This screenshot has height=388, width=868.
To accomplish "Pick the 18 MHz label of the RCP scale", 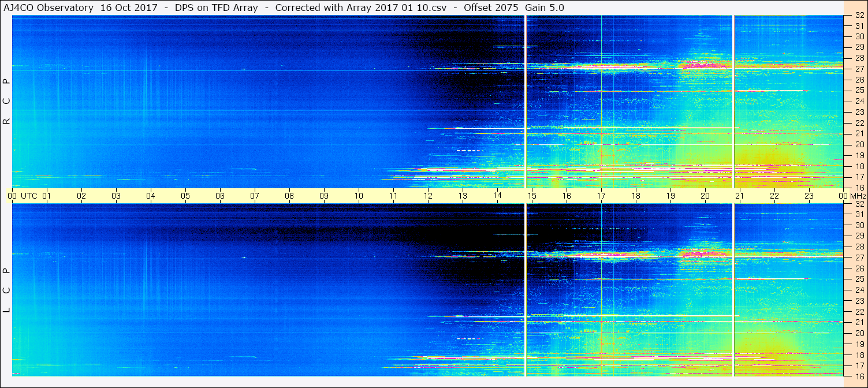I will pyautogui.click(x=859, y=166).
